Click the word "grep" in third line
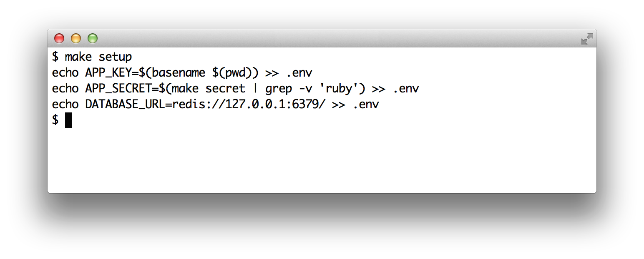The image size is (644, 259). (x=279, y=88)
